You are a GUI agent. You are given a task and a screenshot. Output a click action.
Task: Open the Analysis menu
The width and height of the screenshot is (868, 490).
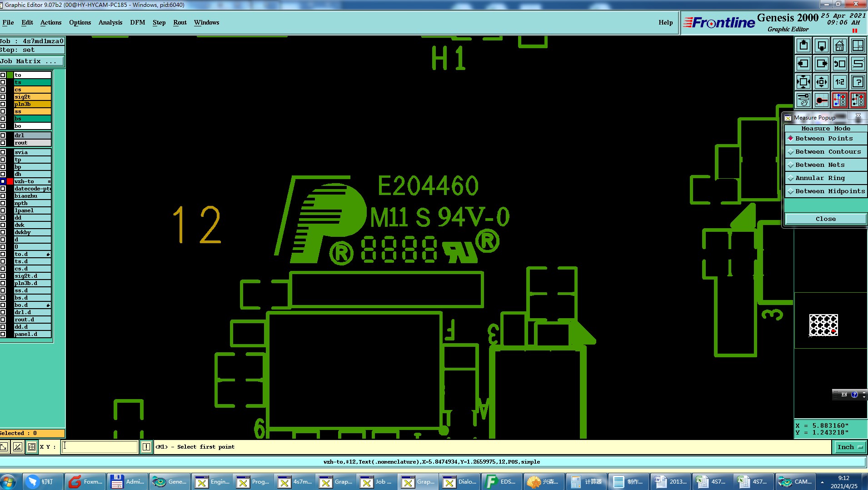pyautogui.click(x=110, y=22)
